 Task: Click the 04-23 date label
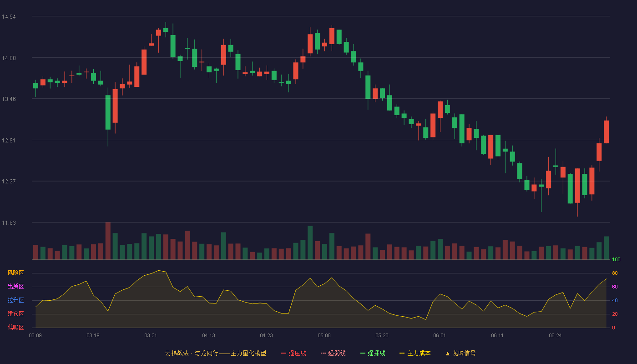266,335
